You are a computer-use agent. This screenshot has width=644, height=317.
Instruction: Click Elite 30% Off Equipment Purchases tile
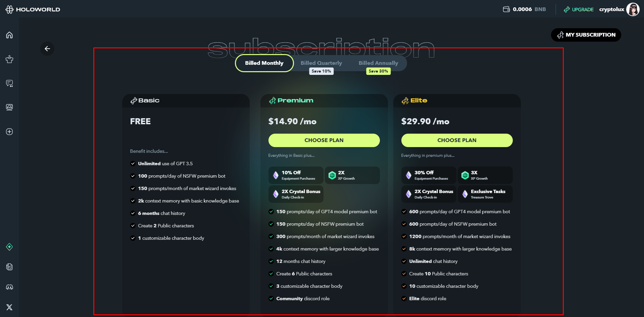(429, 175)
